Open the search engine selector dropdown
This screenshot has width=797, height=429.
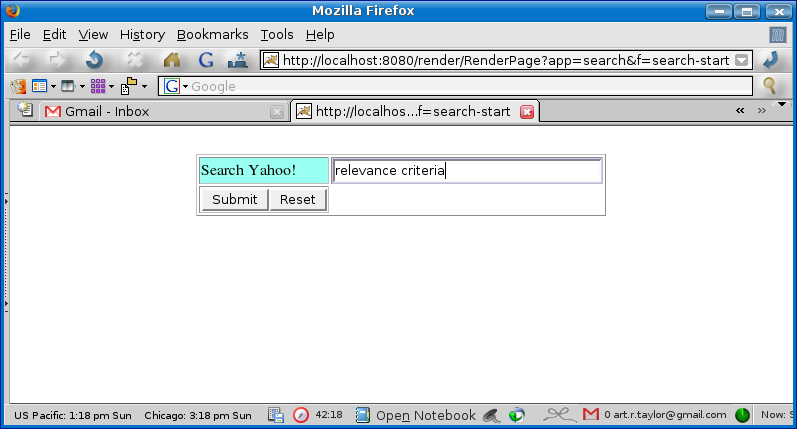pos(186,86)
